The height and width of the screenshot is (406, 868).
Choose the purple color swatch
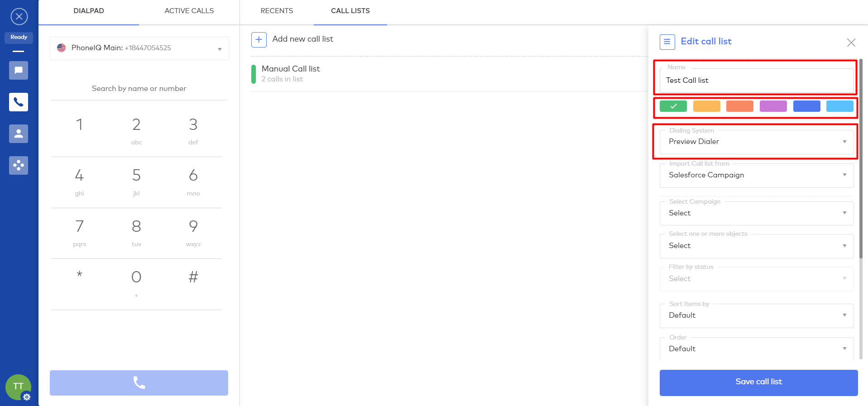pyautogui.click(x=773, y=106)
